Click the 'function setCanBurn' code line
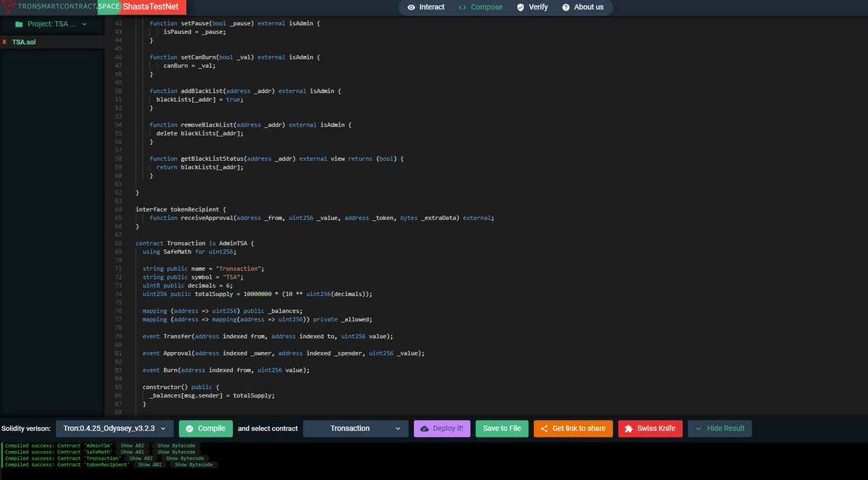The width and height of the screenshot is (868, 480). tap(237, 57)
